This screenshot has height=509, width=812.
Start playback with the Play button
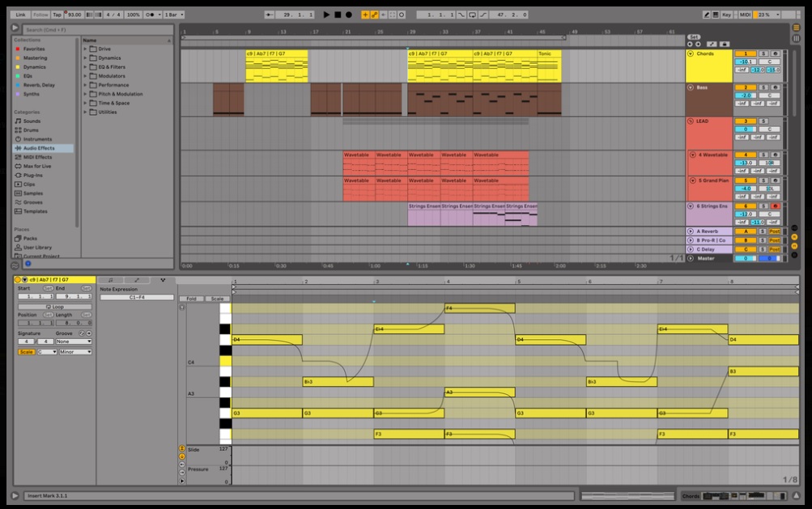coord(326,15)
